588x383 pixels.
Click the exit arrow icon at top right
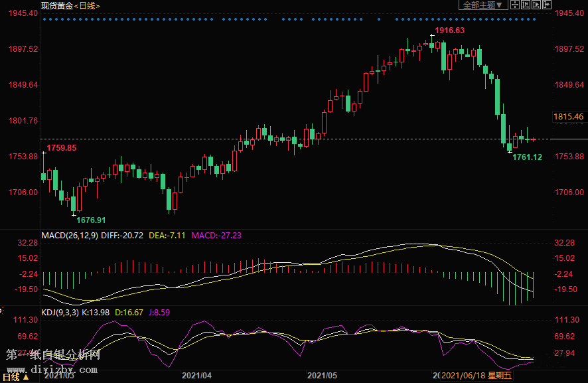547,5
